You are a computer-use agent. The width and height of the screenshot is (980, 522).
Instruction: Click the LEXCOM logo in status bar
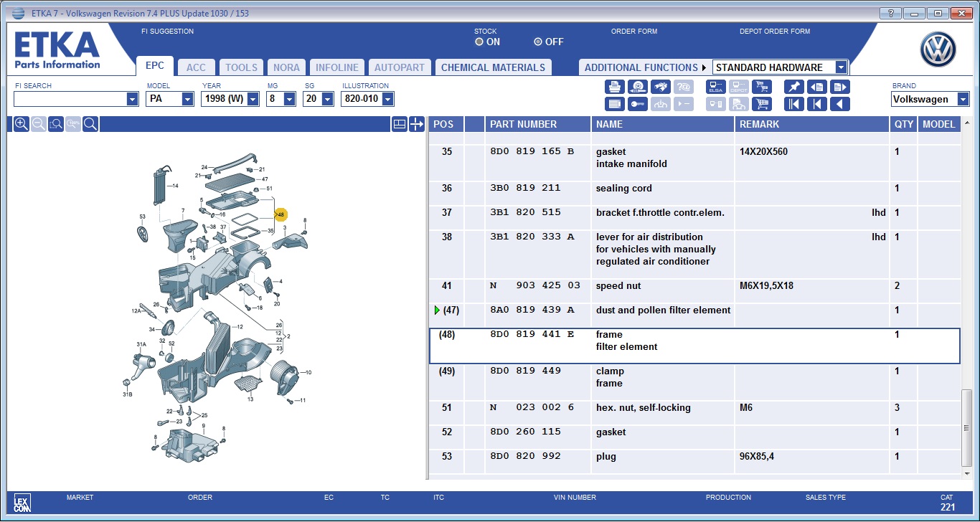pyautogui.click(x=22, y=502)
